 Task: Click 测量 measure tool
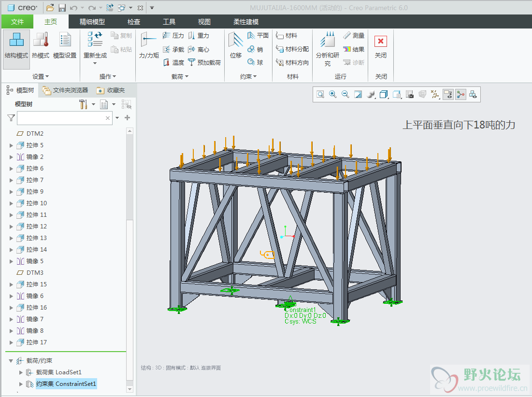click(x=354, y=35)
